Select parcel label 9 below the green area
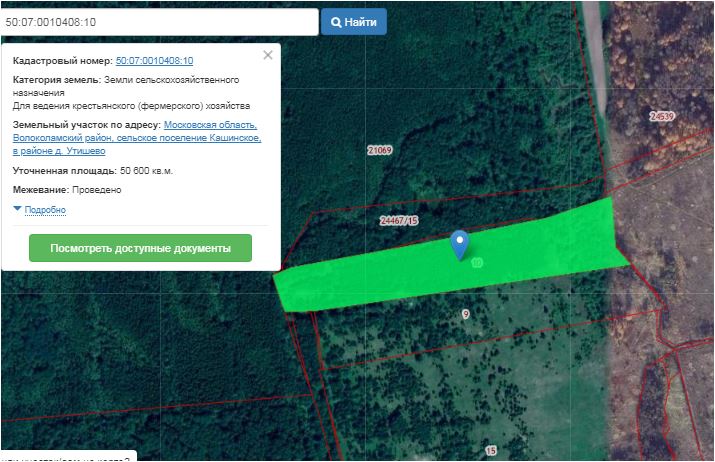715x462 pixels. [x=465, y=315]
